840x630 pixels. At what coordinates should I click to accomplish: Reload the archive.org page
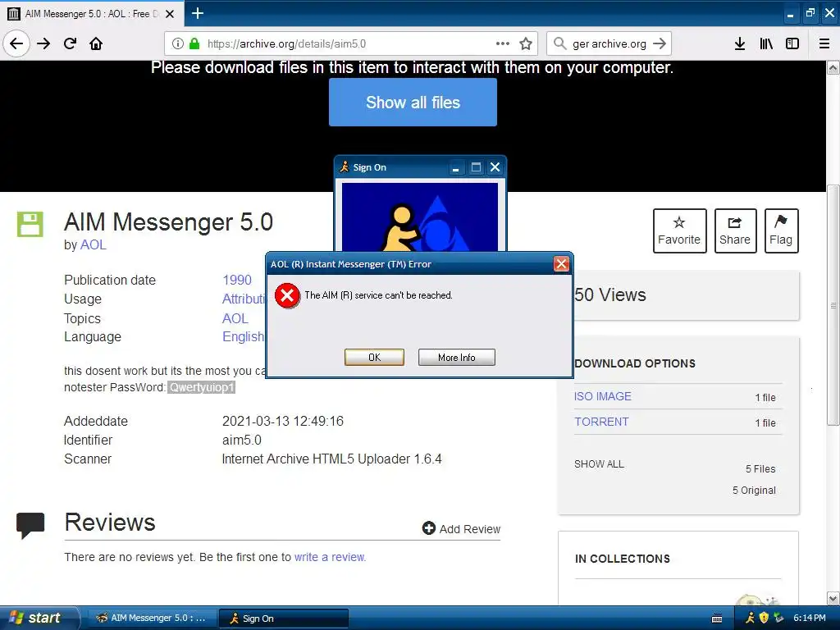click(71, 43)
